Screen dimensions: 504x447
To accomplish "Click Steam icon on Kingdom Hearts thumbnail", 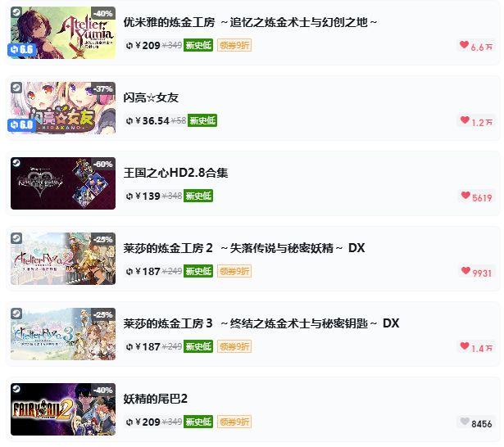I will point(16,163).
